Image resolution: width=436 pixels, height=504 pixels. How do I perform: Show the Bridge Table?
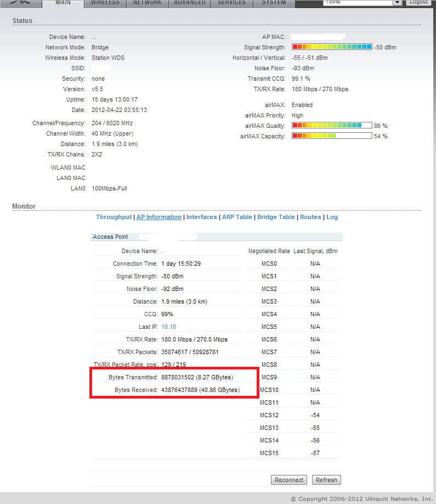coord(276,217)
